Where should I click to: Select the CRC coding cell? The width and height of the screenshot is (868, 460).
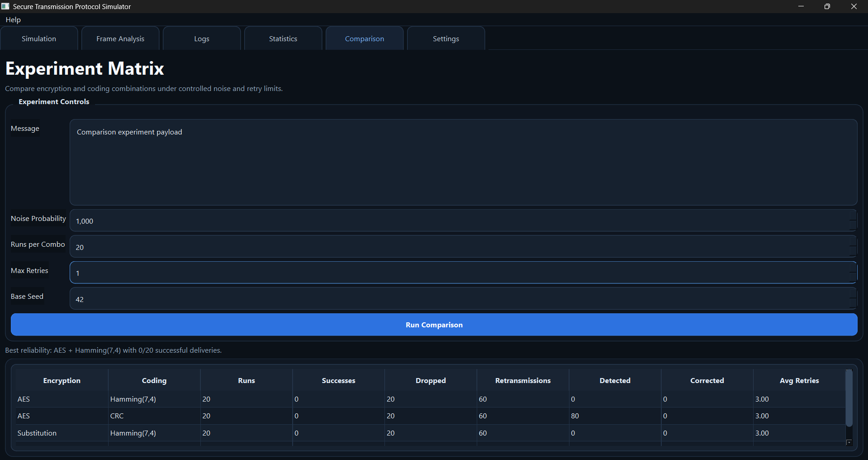point(154,416)
